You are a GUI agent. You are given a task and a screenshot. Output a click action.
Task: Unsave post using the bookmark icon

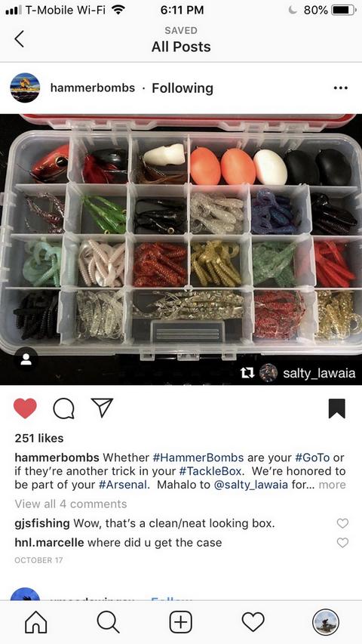[x=337, y=408]
